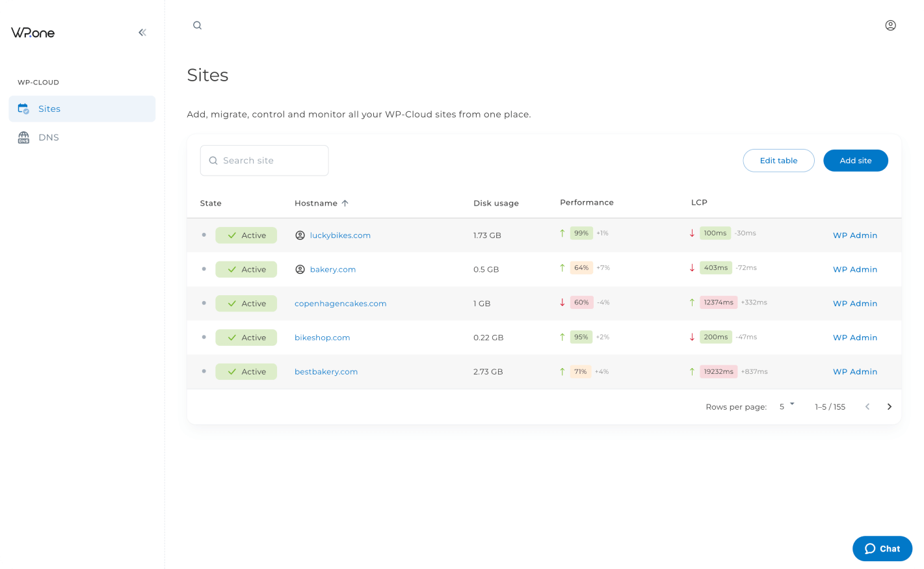Open WP Admin for bestbakery.com
The image size is (924, 569).
tap(855, 372)
